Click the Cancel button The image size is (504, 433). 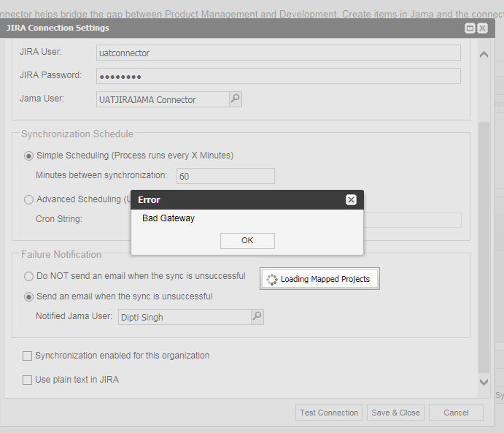coord(456,413)
